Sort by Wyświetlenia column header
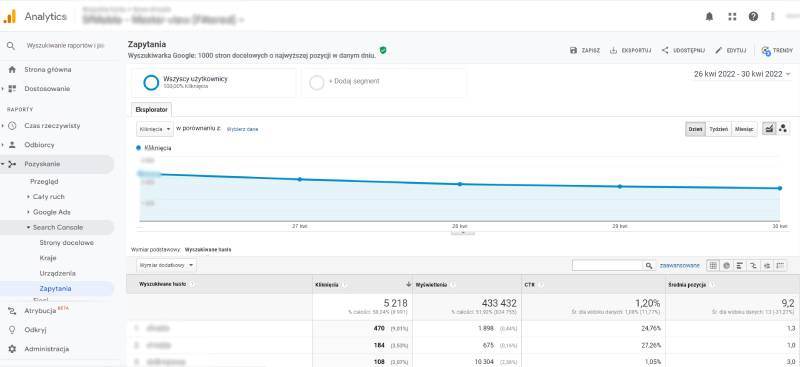This screenshot has height=367, width=800. (x=466, y=284)
